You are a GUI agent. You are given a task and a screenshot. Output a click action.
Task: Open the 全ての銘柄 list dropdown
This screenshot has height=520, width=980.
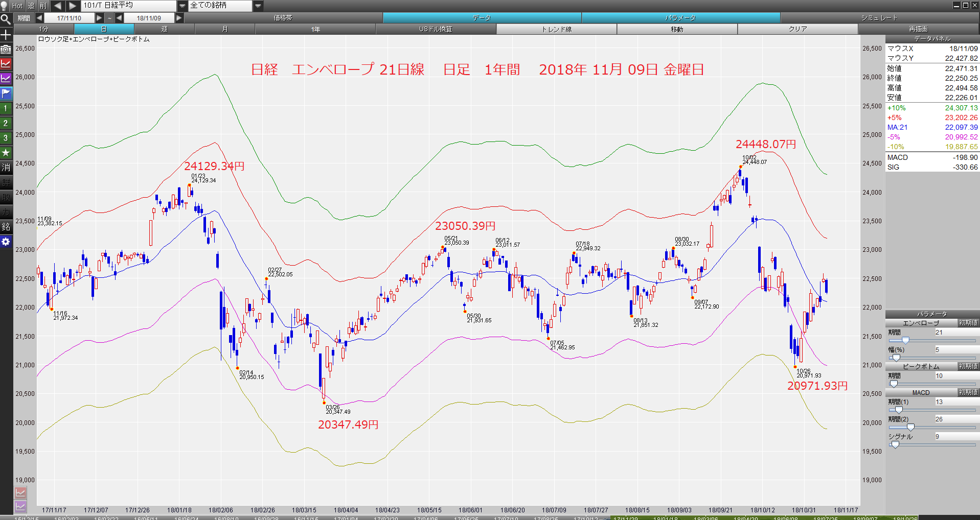coord(258,6)
